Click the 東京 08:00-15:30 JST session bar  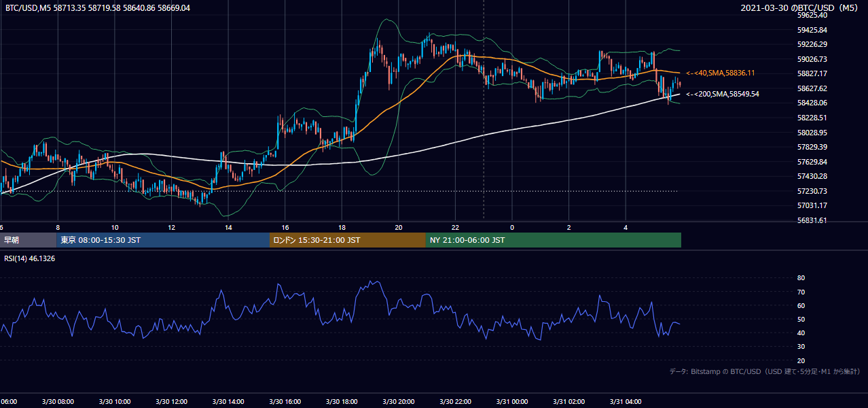[x=163, y=240]
